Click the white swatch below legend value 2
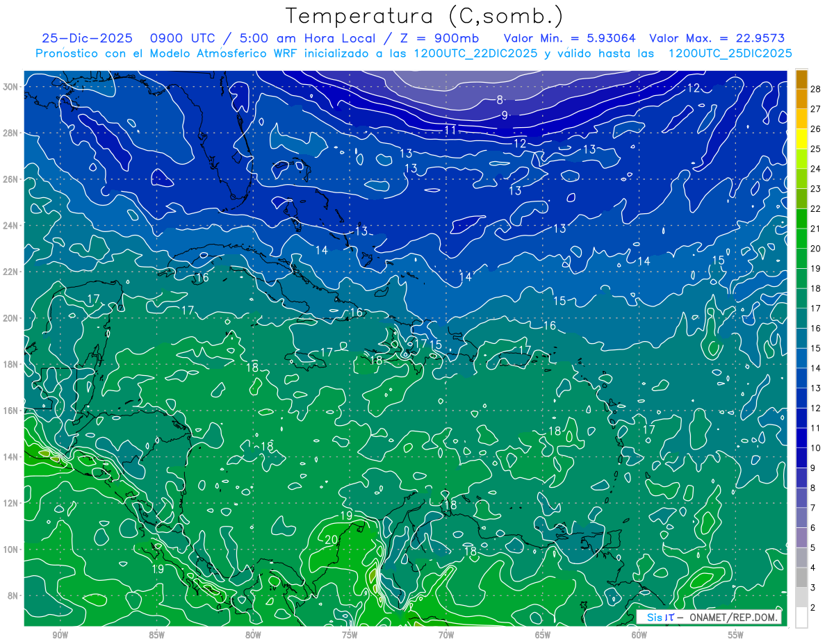This screenshot has height=644, width=834. coord(801,617)
